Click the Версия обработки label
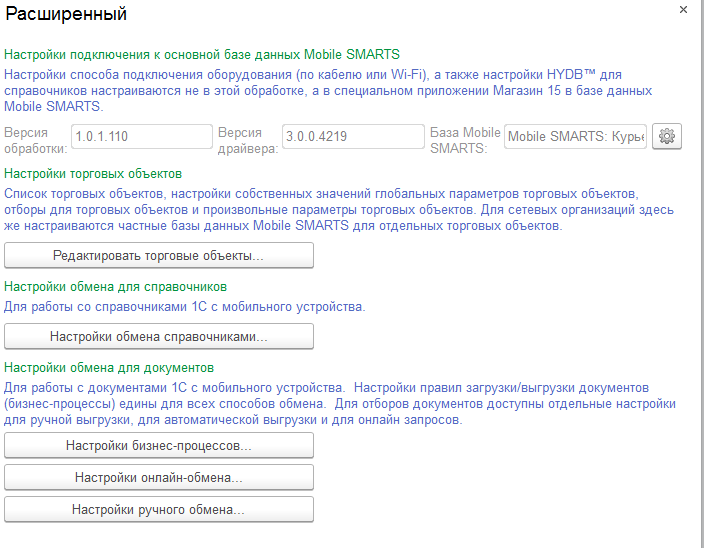The image size is (704, 548). (35, 140)
